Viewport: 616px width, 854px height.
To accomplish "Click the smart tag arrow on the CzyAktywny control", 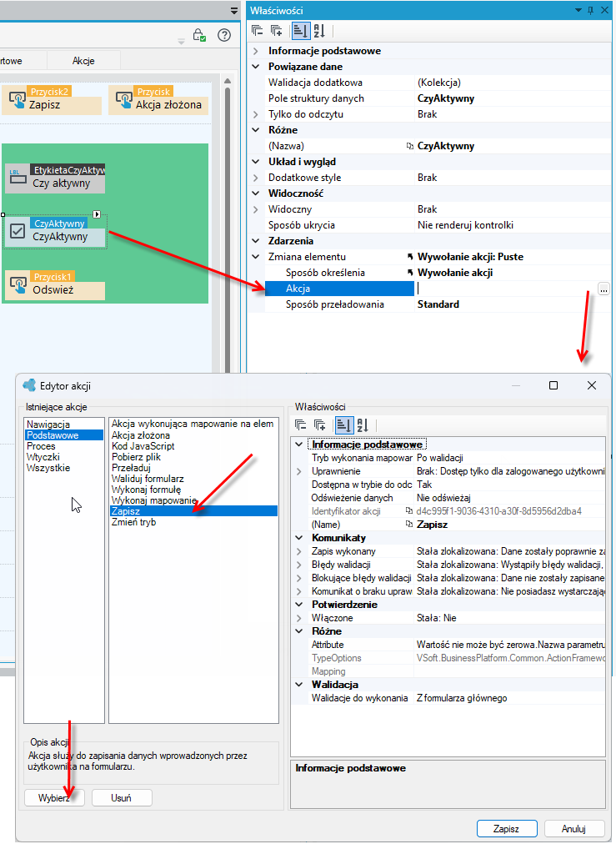I will point(97,214).
